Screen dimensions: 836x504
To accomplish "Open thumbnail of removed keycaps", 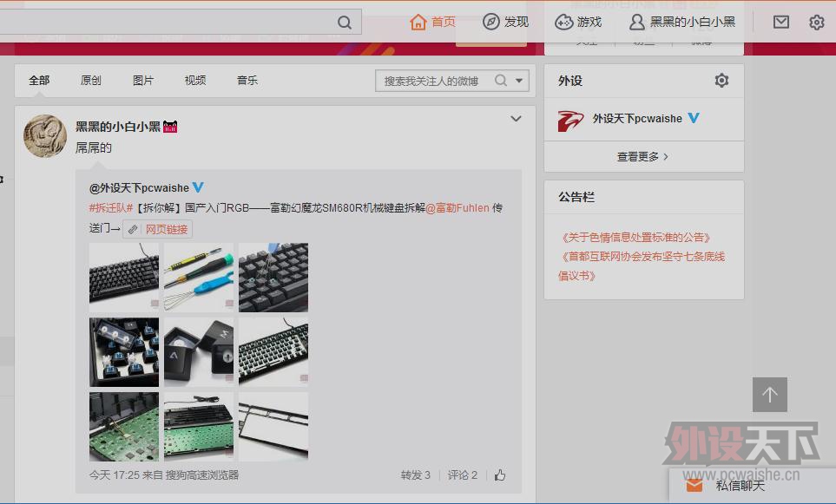I will (x=198, y=352).
